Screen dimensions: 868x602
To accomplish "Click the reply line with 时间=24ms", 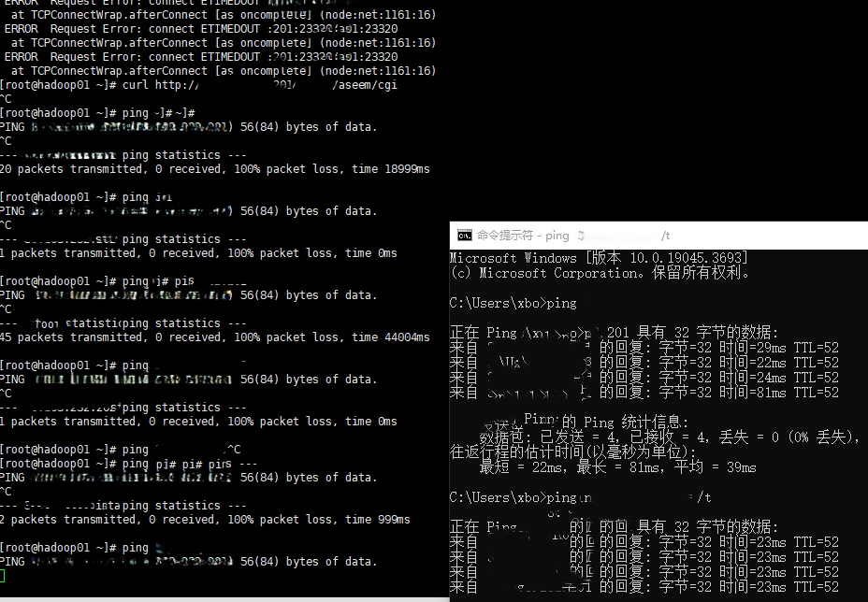I will (x=644, y=378).
